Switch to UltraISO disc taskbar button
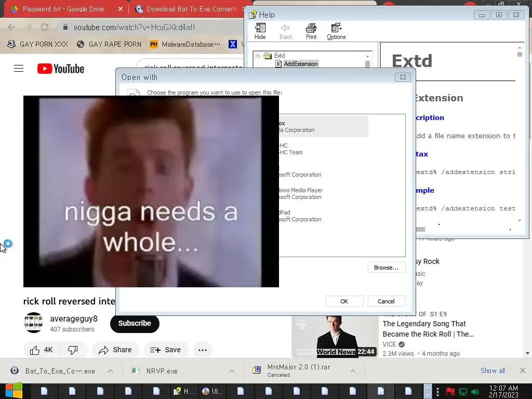Screen dimensions: 532x399 point(212,391)
